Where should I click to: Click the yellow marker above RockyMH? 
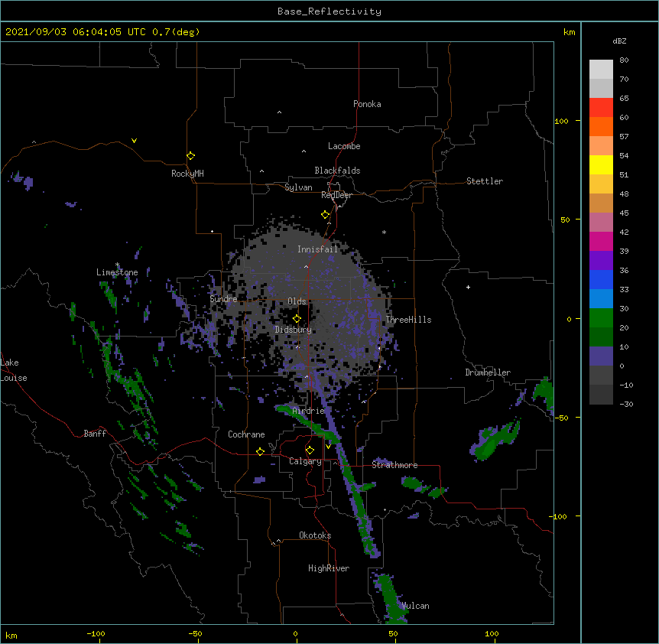coord(190,155)
